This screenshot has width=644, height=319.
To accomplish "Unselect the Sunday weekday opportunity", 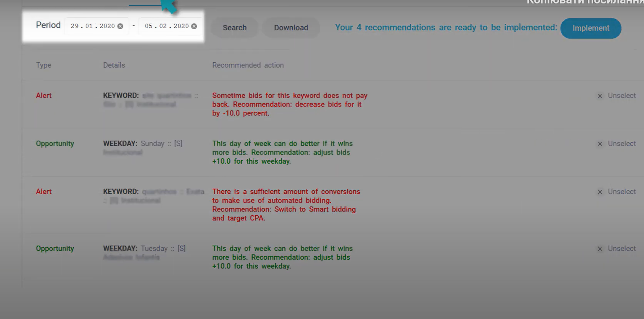I will 617,144.
